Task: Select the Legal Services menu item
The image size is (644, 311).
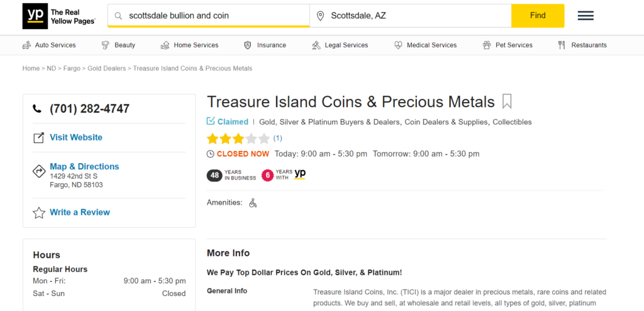Action: point(340,45)
